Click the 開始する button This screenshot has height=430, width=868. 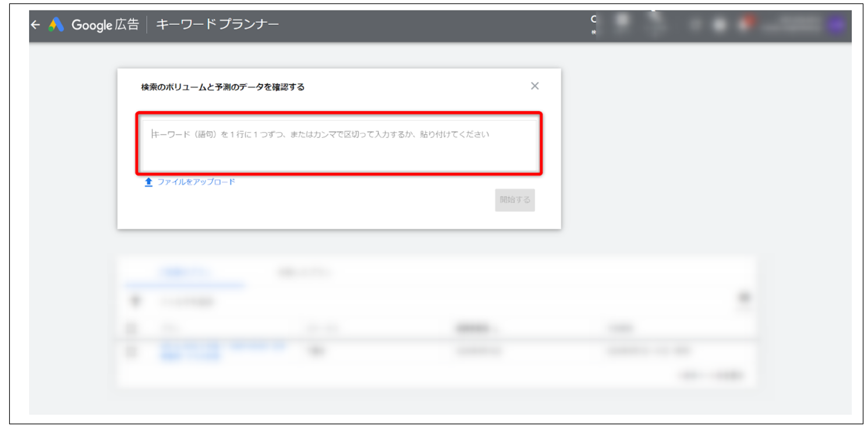[x=515, y=200]
